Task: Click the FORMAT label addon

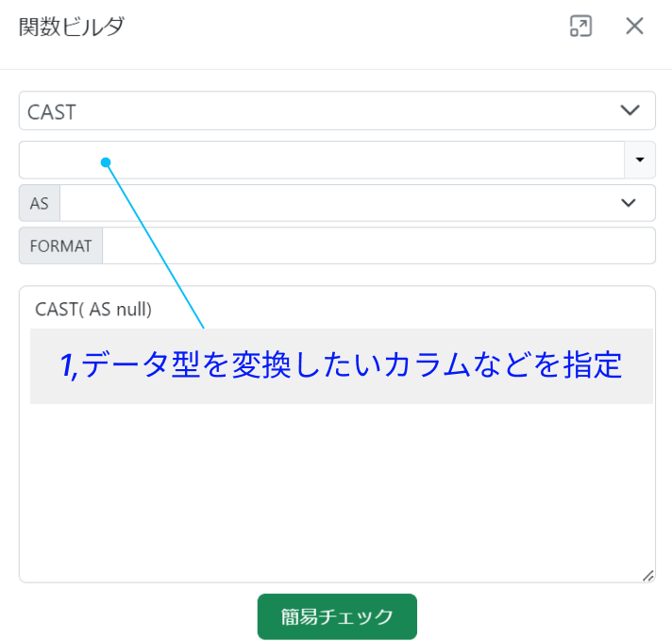Action: [x=60, y=246]
